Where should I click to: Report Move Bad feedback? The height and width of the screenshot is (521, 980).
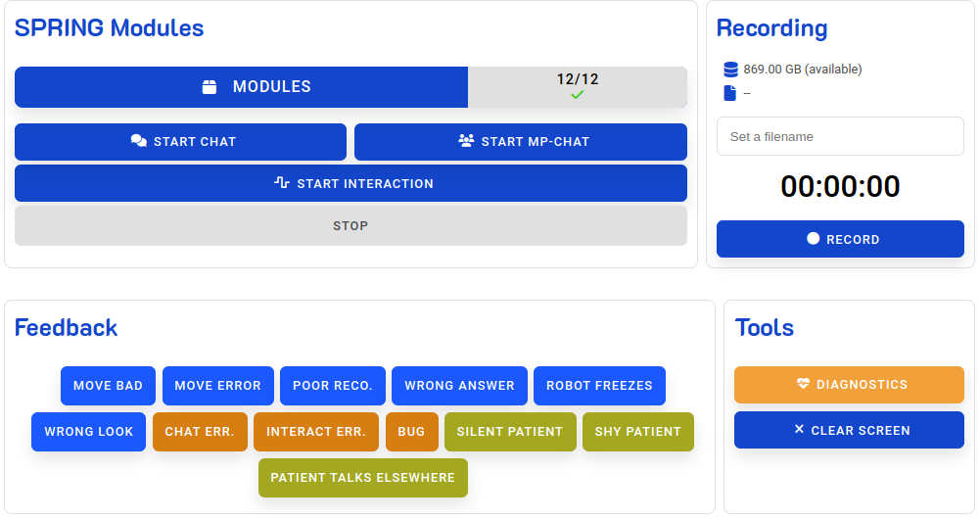point(108,386)
